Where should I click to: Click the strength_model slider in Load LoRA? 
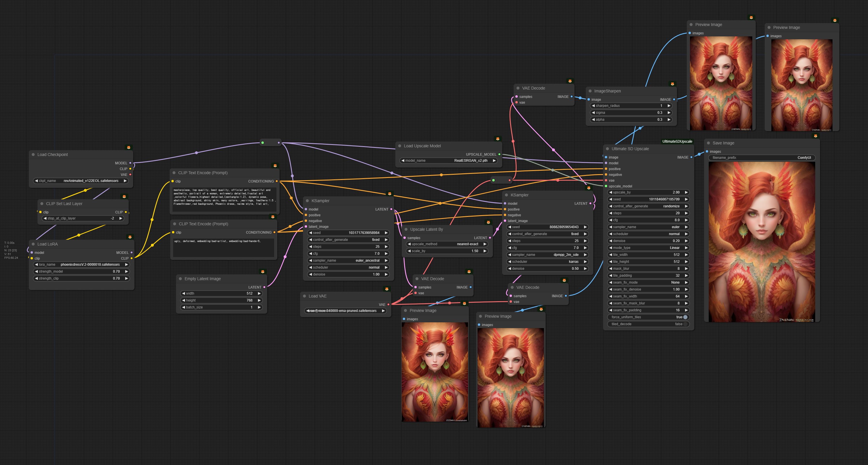[x=81, y=271]
